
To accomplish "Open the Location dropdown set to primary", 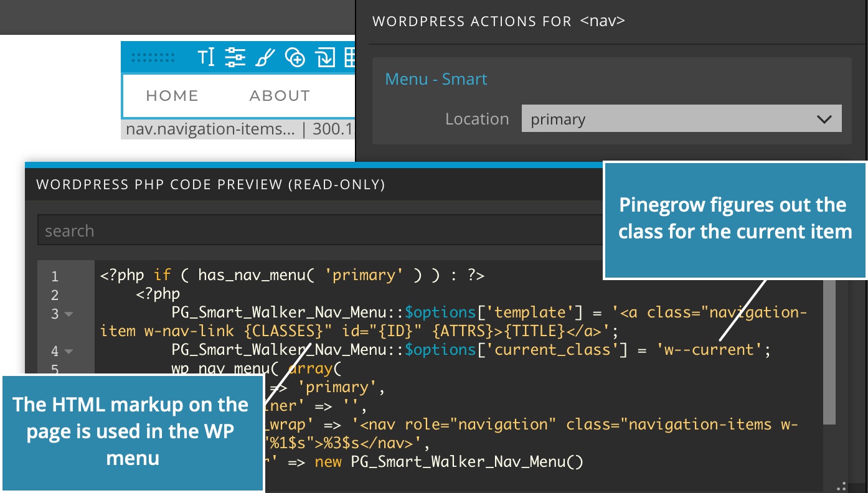I will [681, 118].
